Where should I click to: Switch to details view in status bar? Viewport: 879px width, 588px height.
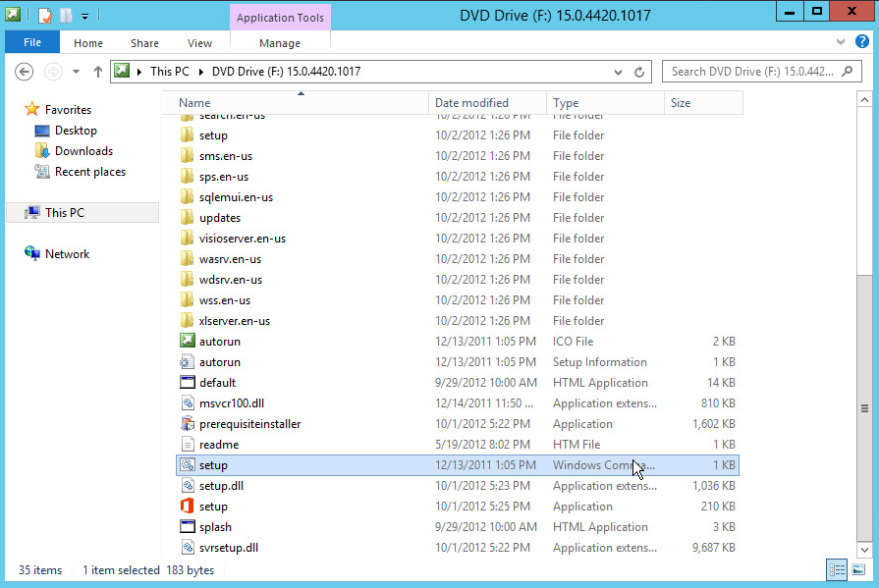[837, 570]
